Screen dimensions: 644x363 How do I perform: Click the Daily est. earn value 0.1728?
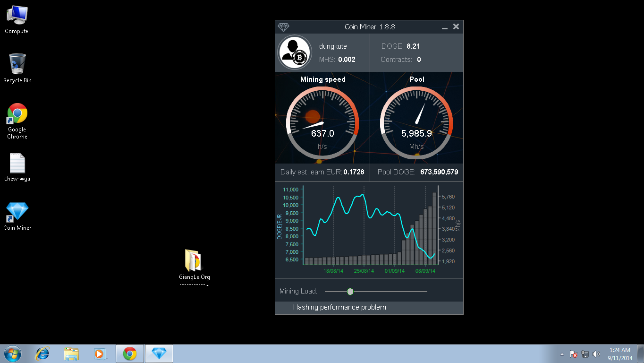(354, 172)
